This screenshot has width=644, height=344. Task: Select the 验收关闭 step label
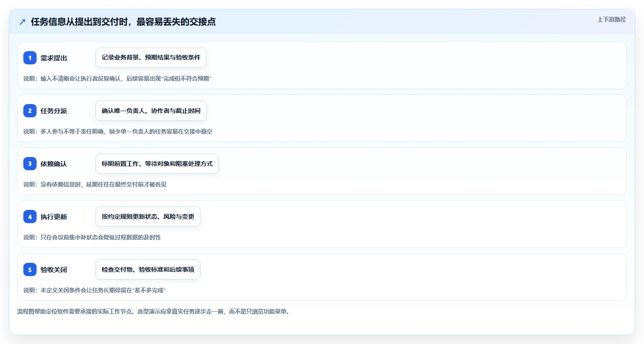[x=54, y=269]
